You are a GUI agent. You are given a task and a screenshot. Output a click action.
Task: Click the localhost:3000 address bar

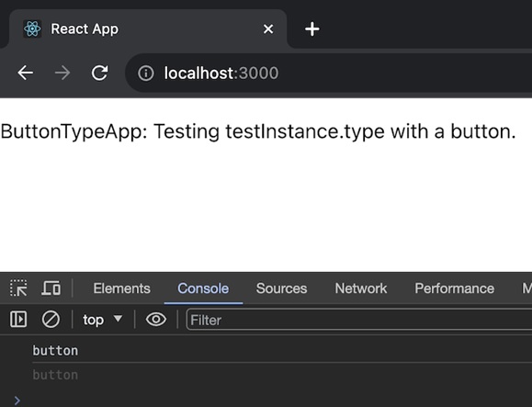pyautogui.click(x=328, y=73)
